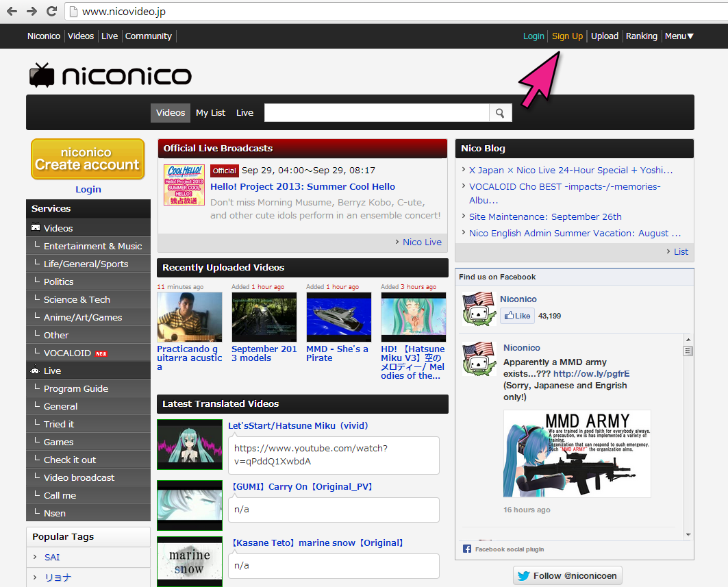Image resolution: width=728 pixels, height=587 pixels.
Task: Open the Call me category
Action: 88,495
